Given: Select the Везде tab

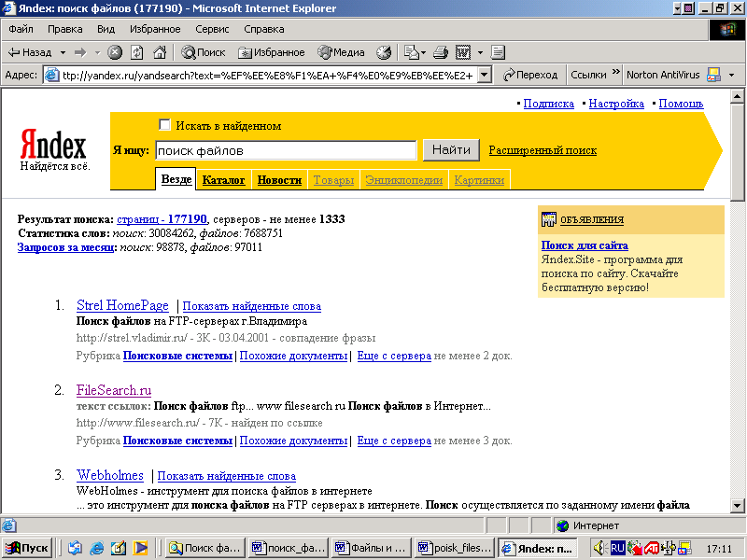Looking at the screenshot, I should click(176, 179).
